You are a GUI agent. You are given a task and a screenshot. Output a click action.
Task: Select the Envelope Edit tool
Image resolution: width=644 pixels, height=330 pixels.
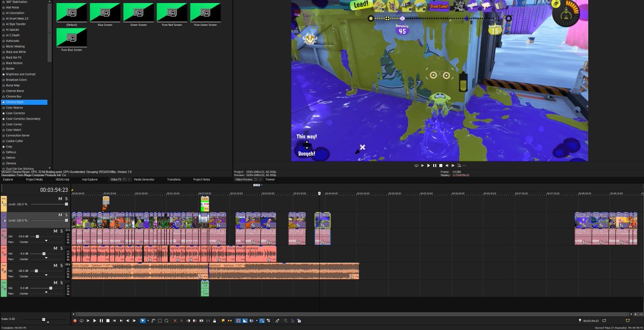coord(153,321)
